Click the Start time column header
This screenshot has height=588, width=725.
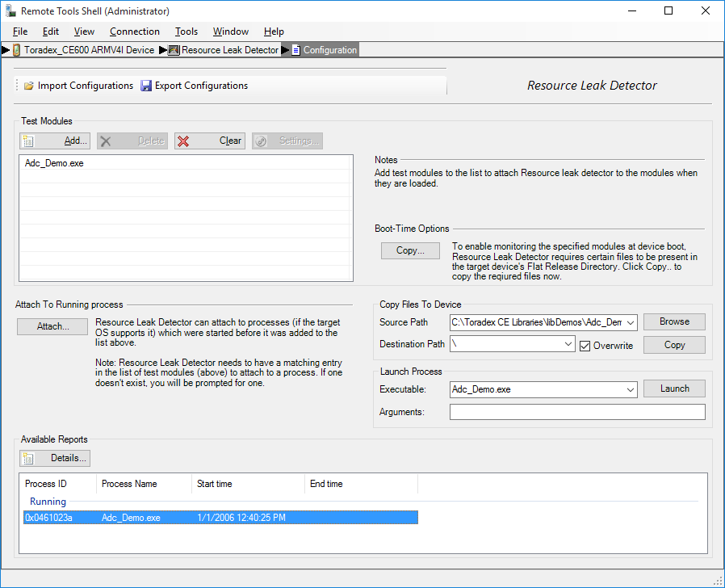point(249,484)
